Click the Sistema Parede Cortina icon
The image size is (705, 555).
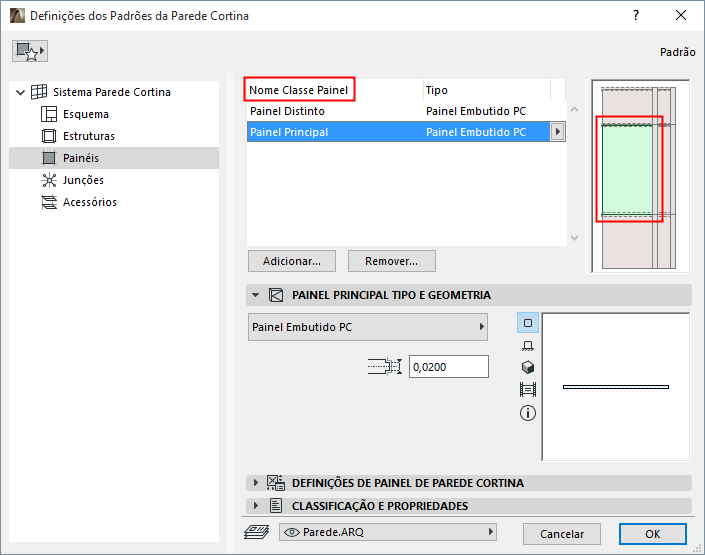(x=39, y=92)
